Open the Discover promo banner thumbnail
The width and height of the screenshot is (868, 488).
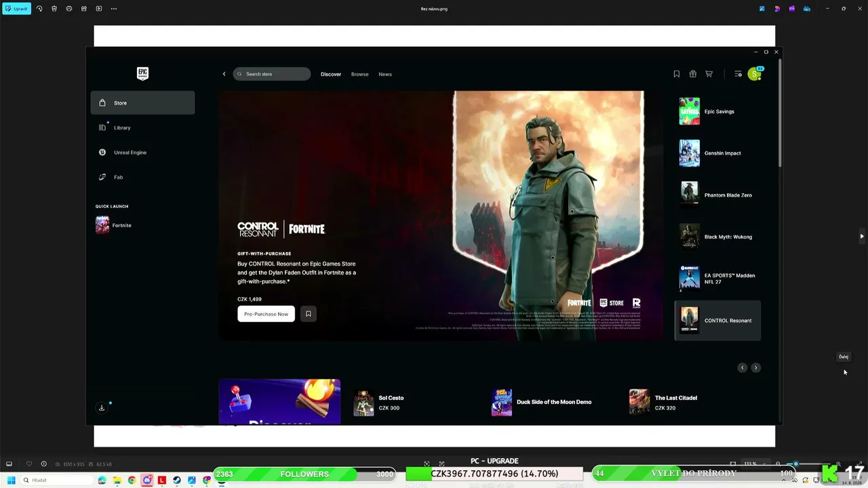279,402
